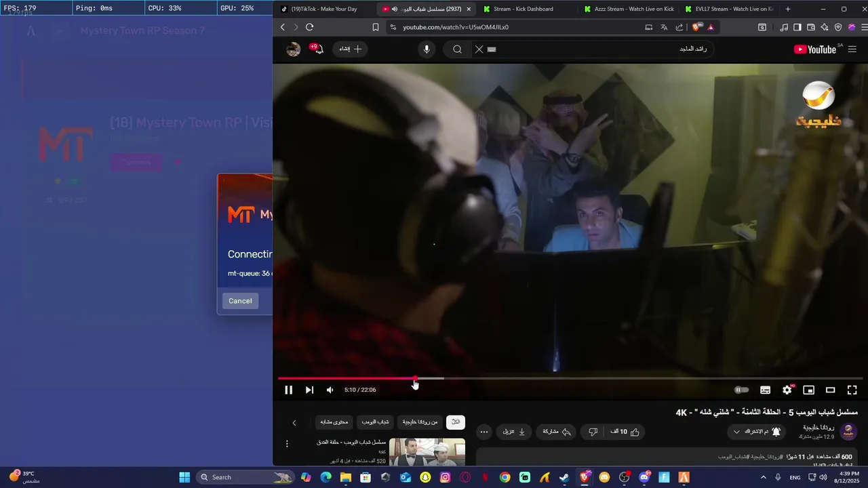Viewport: 868px width, 488px height.
Task: Open more actions three-dot menu below video
Action: 484,432
